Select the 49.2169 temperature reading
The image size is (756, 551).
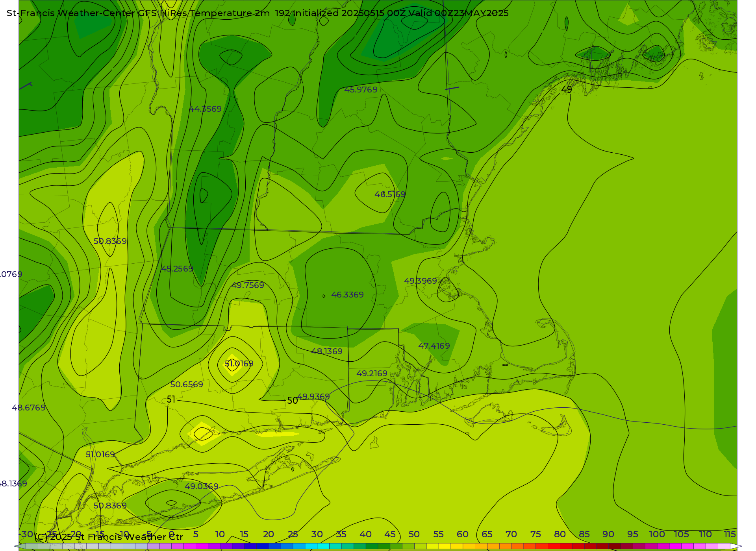[x=372, y=373]
